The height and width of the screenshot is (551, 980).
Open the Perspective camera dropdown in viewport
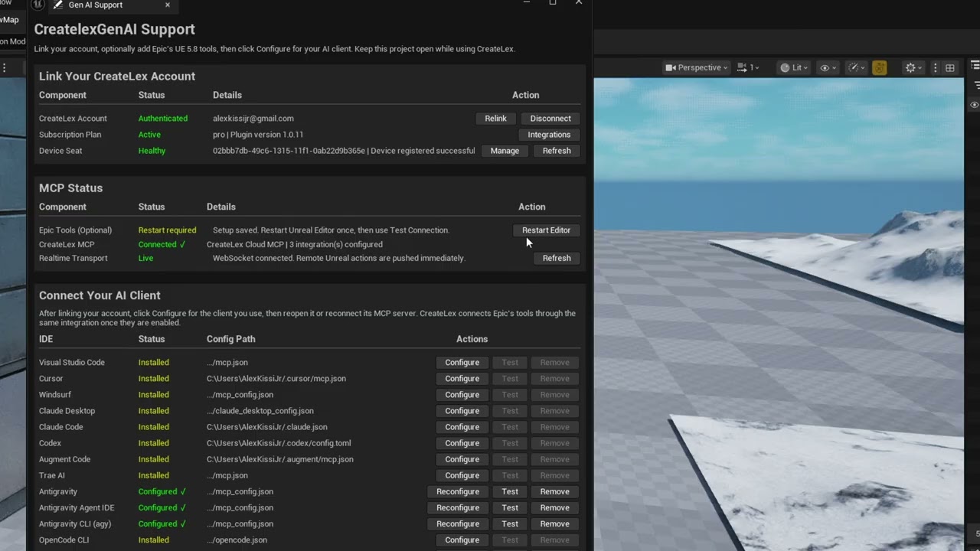696,67
